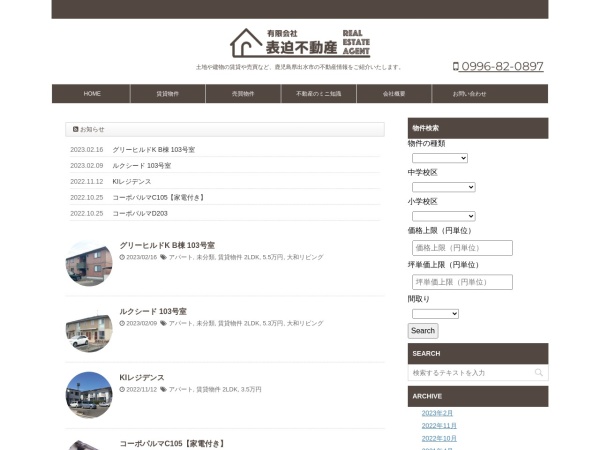Click 5.5万円 tag on グリーヒルドK post
600x450 pixels.
tap(272, 257)
